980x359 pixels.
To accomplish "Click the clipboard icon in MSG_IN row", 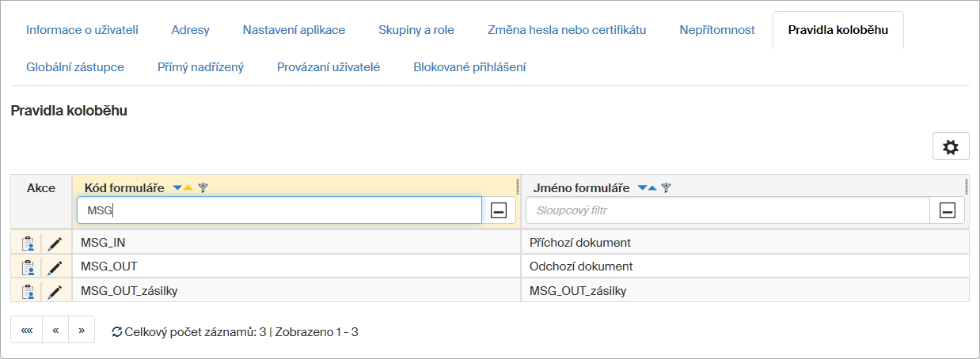I will click(x=28, y=244).
